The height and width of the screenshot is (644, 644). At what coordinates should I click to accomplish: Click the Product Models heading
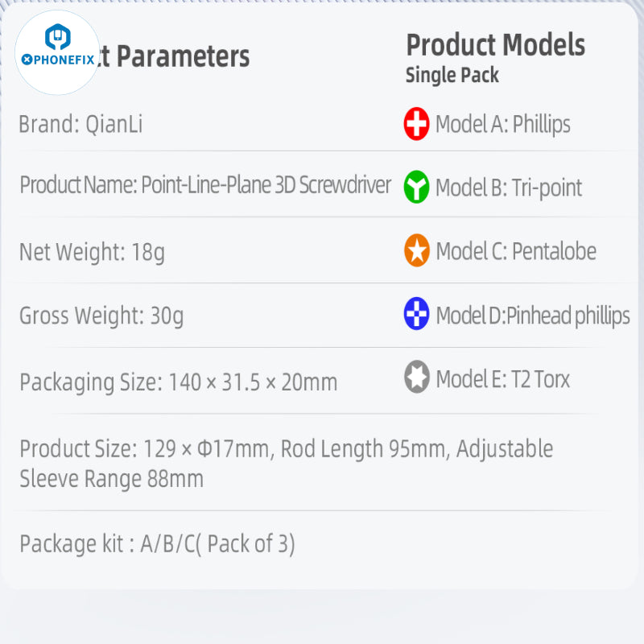(x=495, y=45)
